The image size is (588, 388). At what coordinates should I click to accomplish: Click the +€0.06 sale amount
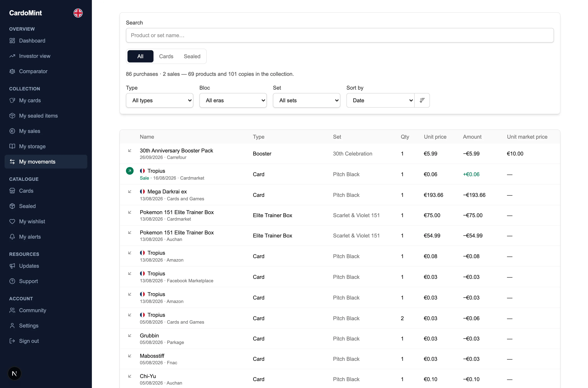pyautogui.click(x=471, y=174)
